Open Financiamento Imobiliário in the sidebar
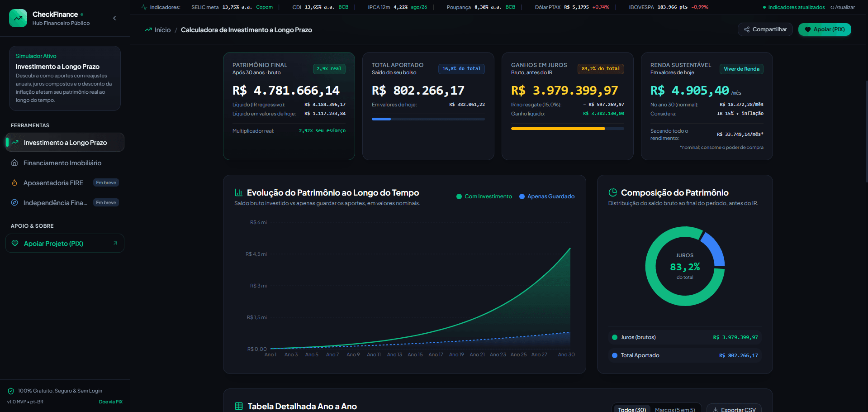868x412 pixels. click(x=65, y=163)
